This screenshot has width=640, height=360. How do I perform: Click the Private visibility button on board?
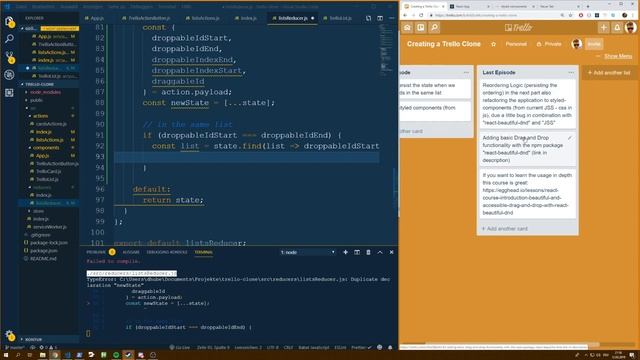(549, 44)
